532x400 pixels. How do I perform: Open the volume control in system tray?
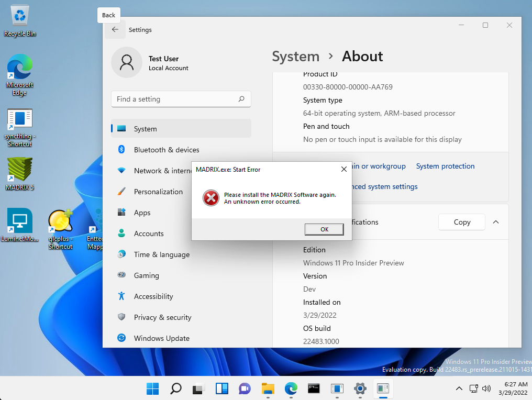486,388
